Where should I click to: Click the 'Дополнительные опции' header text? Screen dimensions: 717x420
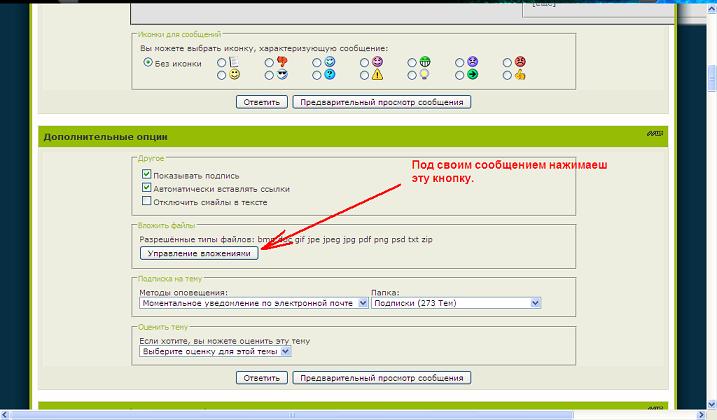[x=106, y=137]
